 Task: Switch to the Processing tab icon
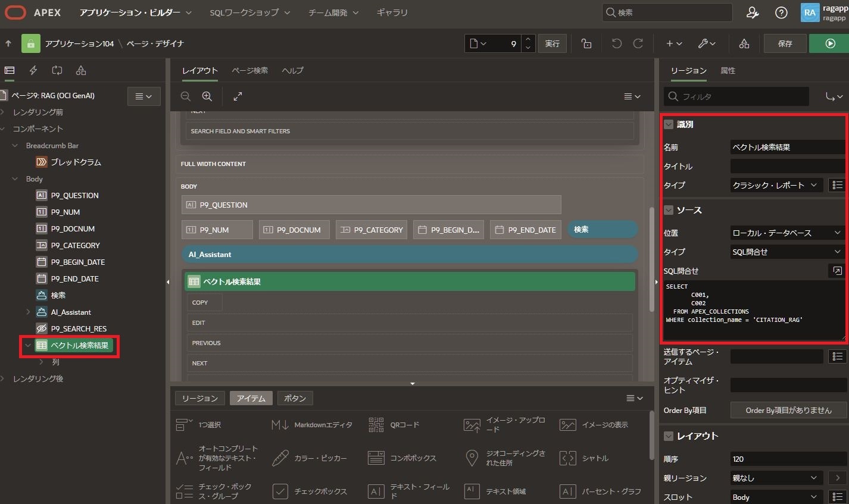(x=57, y=70)
